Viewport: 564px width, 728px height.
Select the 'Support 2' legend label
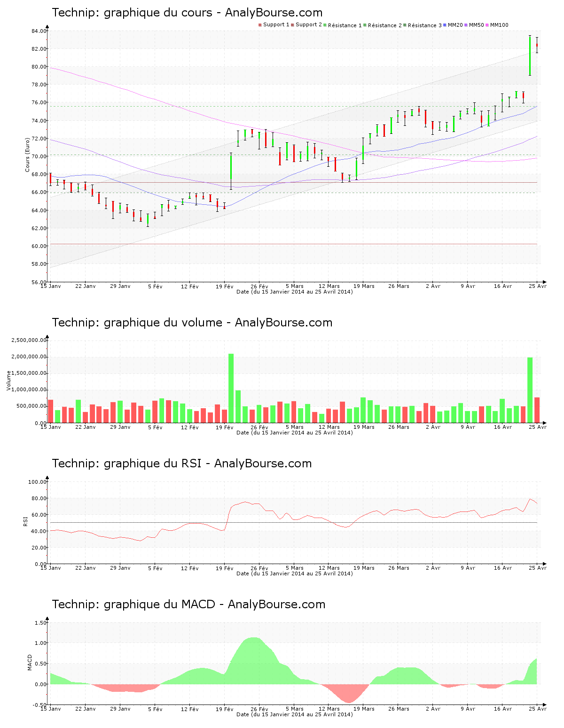[308, 25]
